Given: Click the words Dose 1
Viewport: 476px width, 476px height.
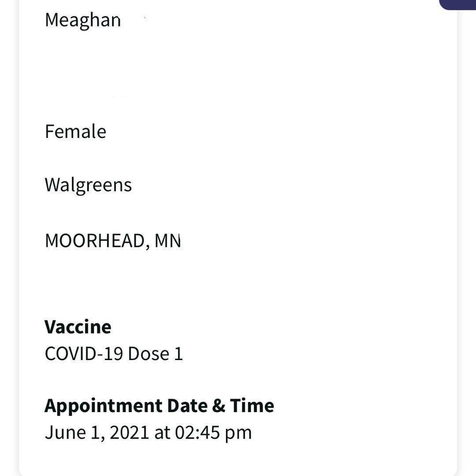Looking at the screenshot, I should [x=155, y=354].
